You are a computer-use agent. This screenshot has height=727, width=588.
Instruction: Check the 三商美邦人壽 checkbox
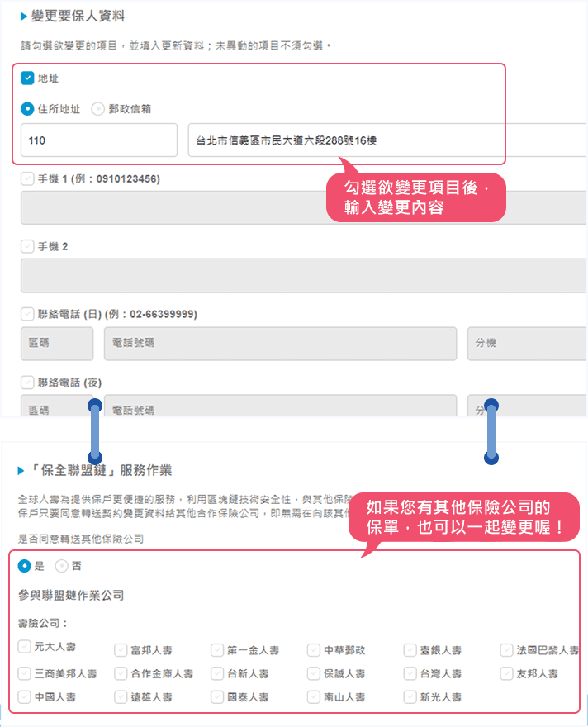pyautogui.click(x=24, y=673)
